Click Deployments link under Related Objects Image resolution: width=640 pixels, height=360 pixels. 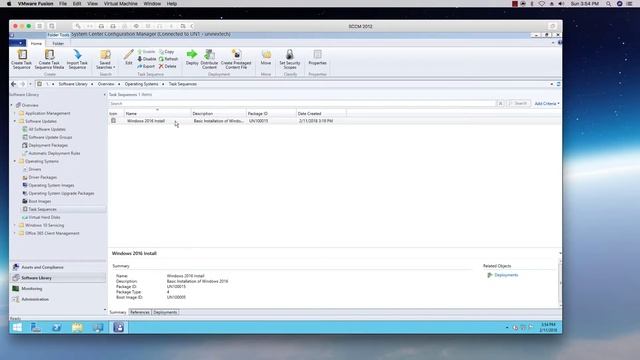(x=506, y=275)
